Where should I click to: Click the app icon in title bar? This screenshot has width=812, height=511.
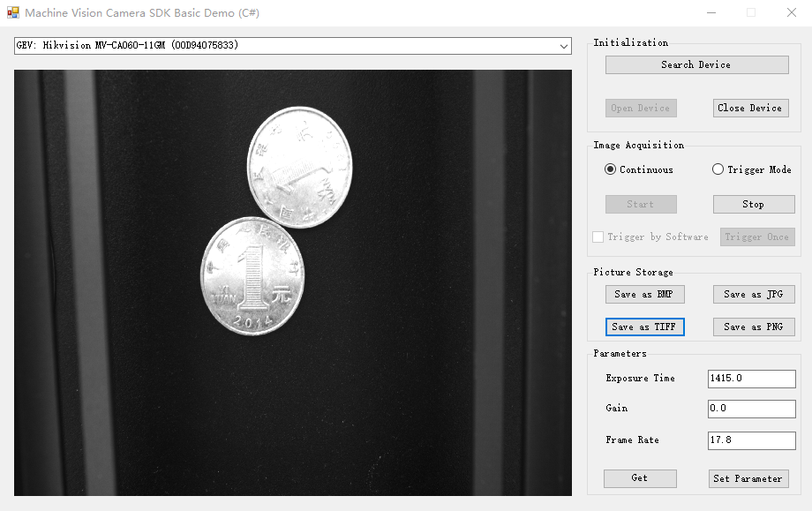(13, 12)
